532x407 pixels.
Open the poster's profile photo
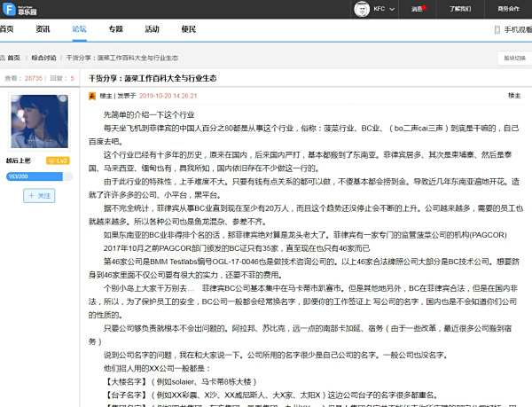[39, 121]
